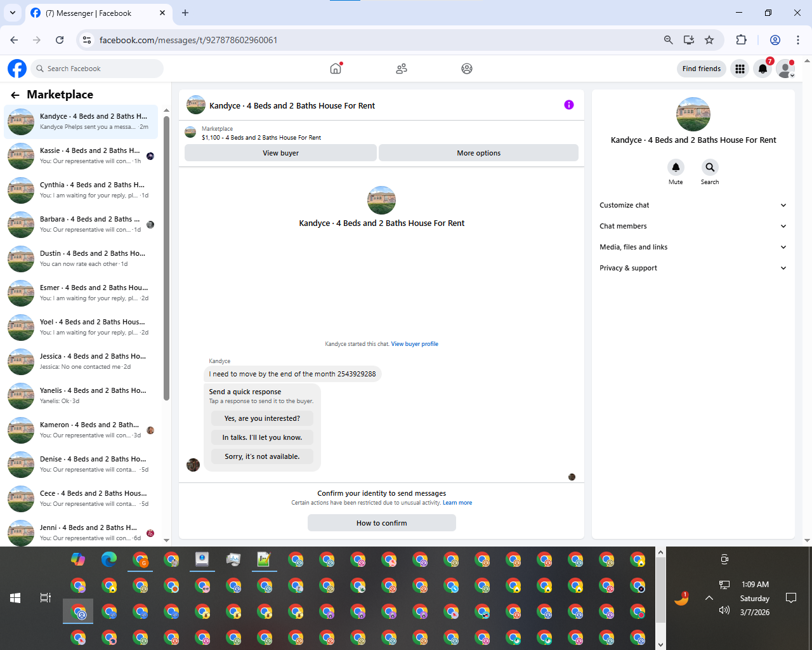Click the Search Facebook field

click(97, 69)
